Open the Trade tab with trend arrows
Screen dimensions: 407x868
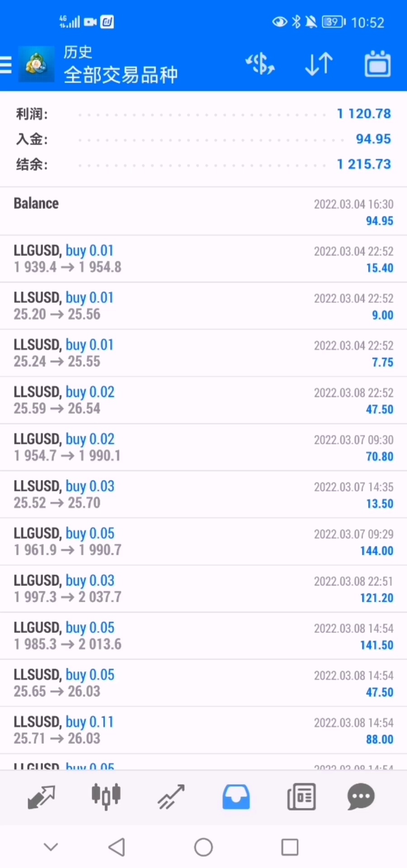(x=171, y=797)
